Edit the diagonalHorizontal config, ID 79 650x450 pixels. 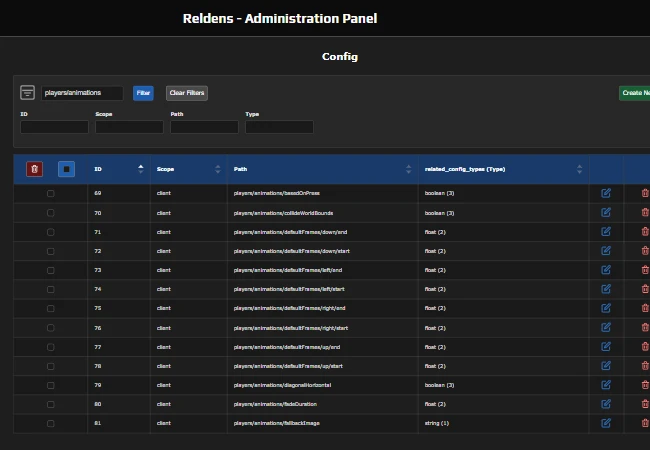tap(606, 385)
